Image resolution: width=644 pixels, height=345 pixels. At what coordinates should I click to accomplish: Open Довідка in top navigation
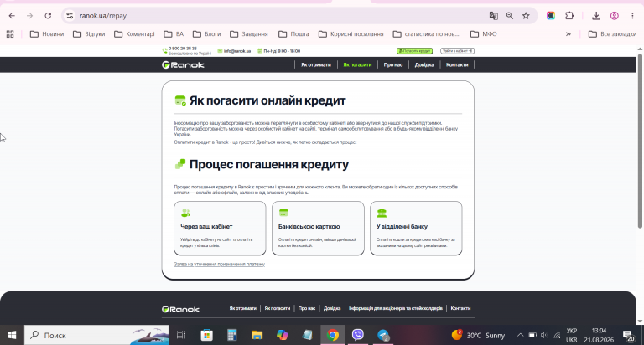[424, 64]
